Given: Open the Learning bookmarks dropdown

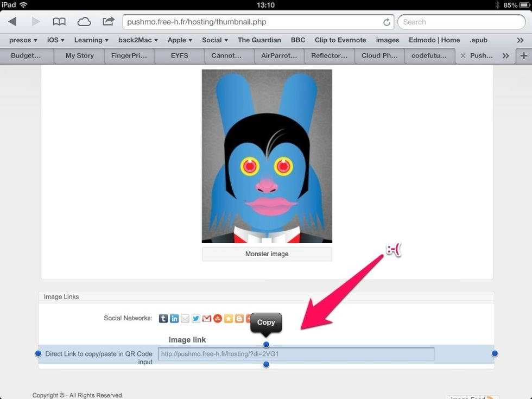Looking at the screenshot, I should click(x=91, y=40).
